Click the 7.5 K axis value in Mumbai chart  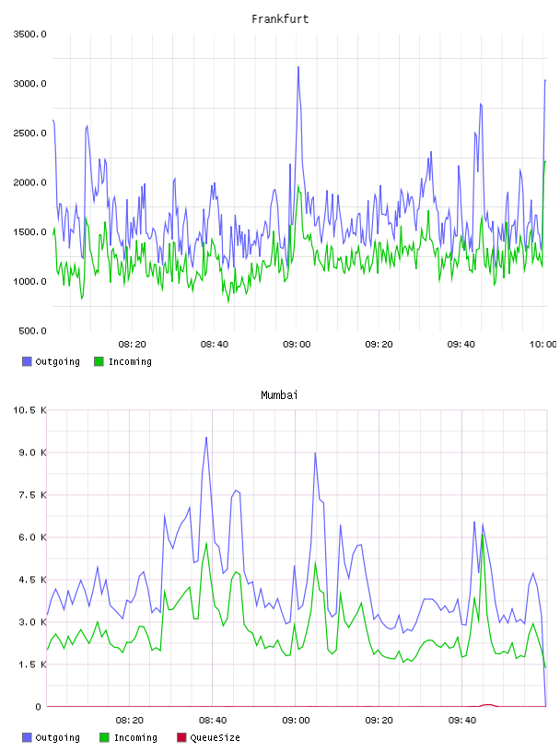coord(32,495)
